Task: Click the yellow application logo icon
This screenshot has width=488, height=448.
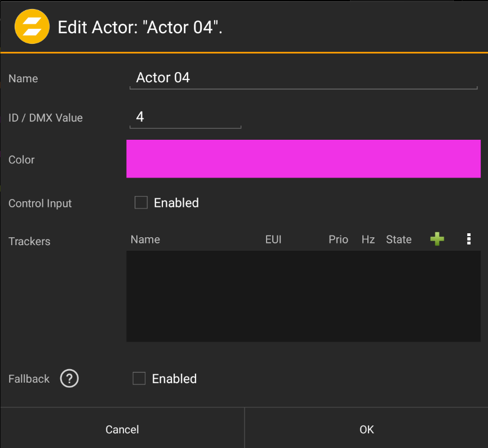Action: [32, 26]
